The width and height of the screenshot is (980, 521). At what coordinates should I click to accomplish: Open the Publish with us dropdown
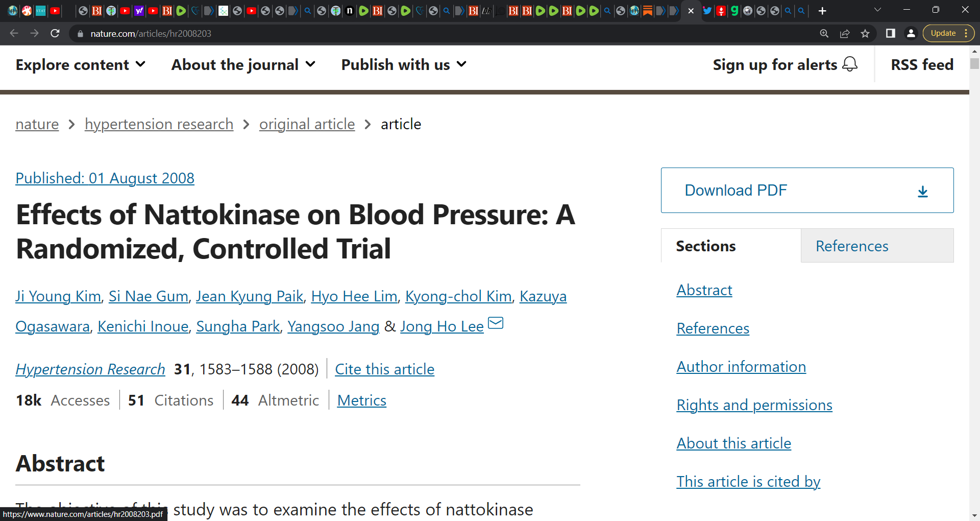[404, 65]
